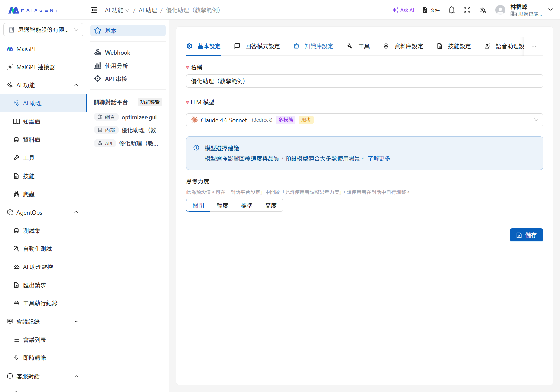Open the LLM 模型 dropdown

point(364,120)
